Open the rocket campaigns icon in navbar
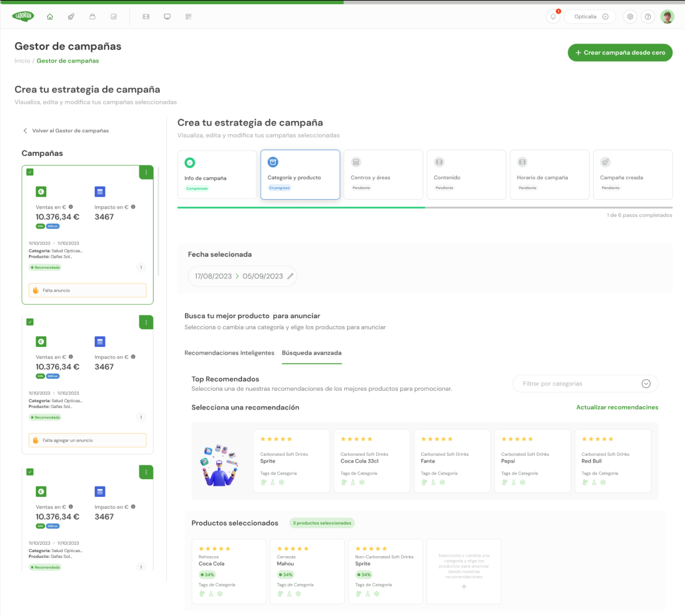 [71, 17]
